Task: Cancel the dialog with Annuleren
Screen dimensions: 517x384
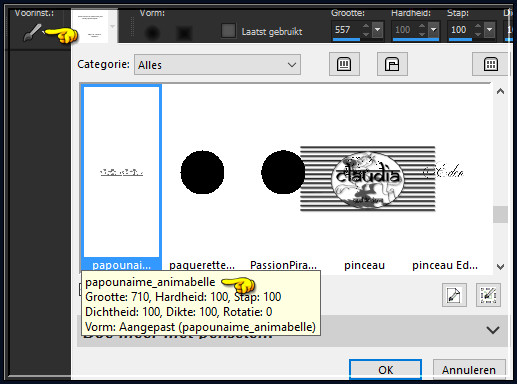Action: coord(469,369)
